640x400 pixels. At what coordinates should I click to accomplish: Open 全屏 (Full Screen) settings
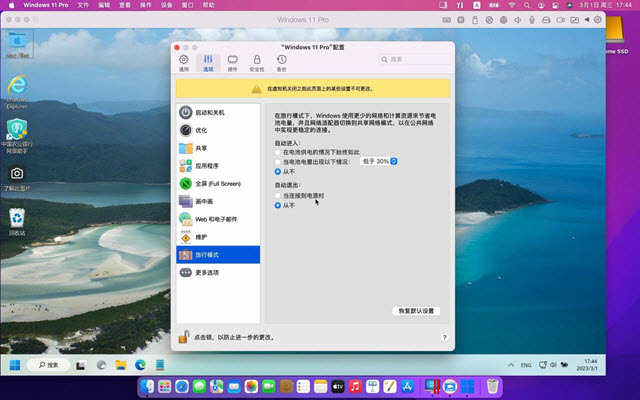[218, 184]
